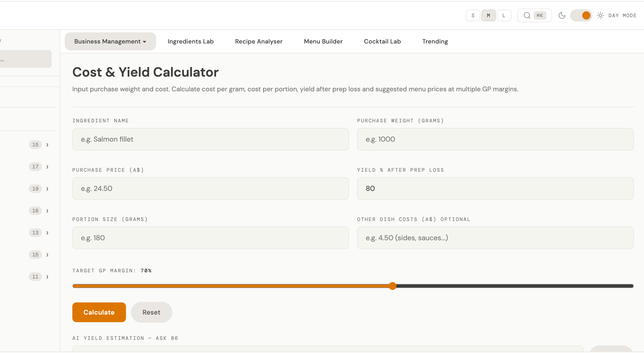Adjust the Target GP Margin slider

393,286
